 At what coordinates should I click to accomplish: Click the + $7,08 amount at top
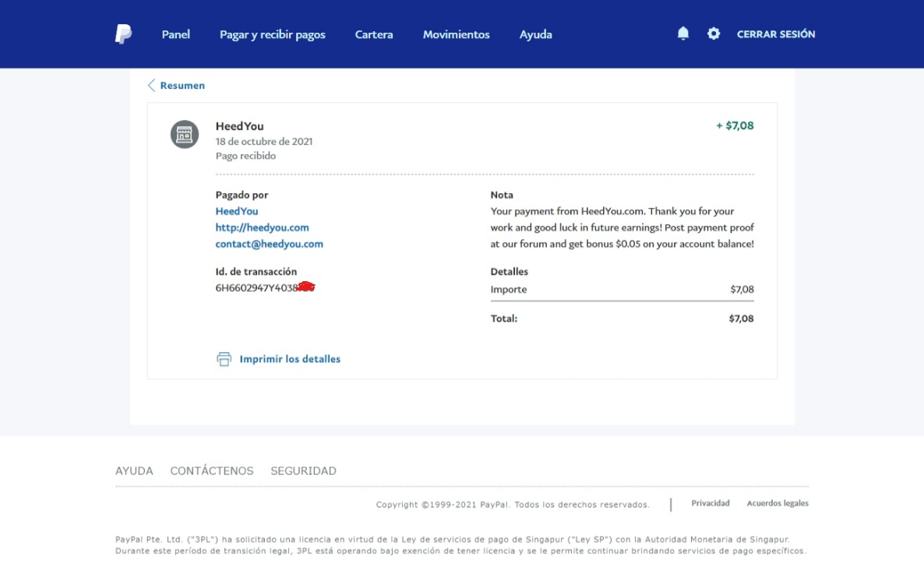coord(735,125)
